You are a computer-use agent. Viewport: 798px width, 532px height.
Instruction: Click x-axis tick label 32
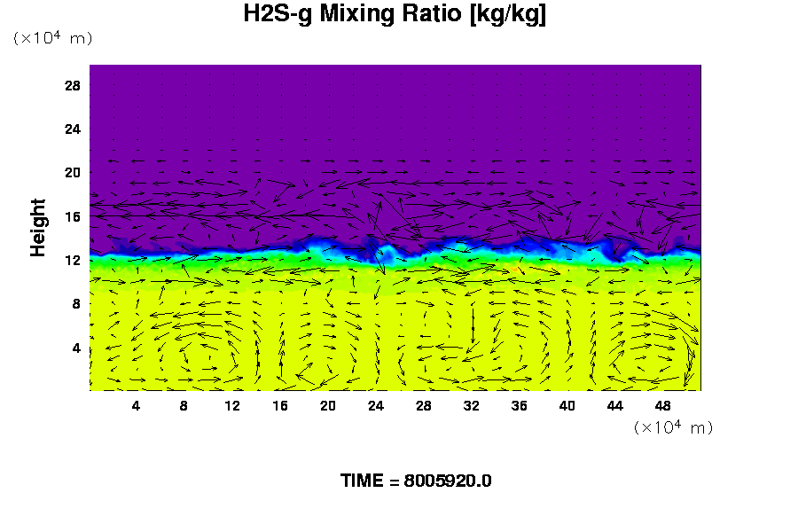click(x=472, y=405)
